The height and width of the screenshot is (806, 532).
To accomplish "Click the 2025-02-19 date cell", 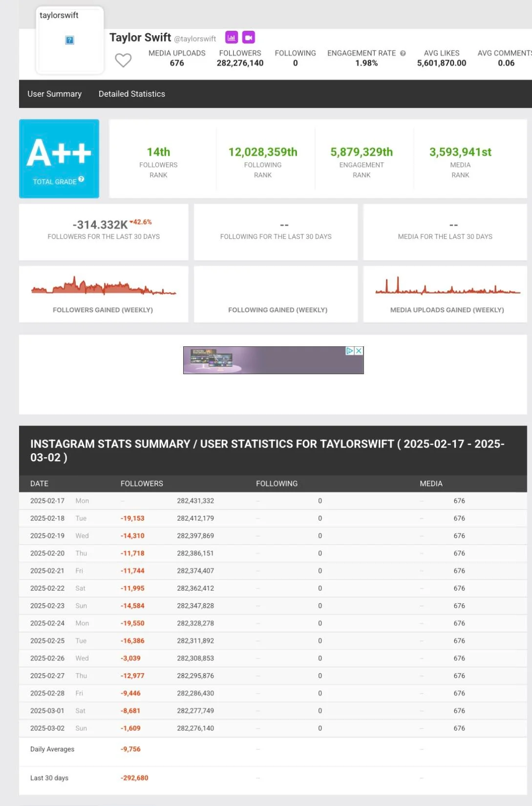I will [47, 536].
